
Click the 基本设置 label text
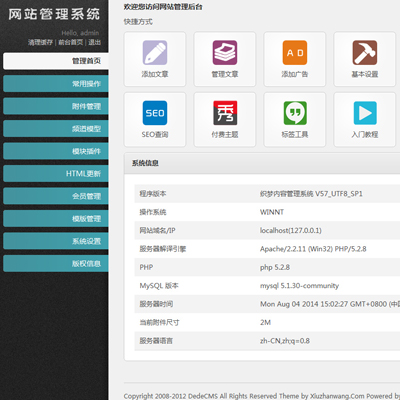(x=365, y=74)
